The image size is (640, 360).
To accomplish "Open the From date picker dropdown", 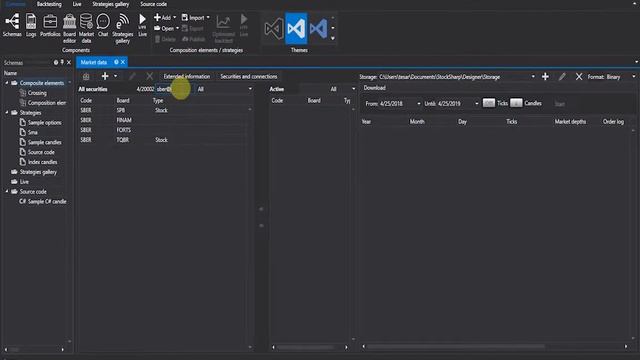I will [x=418, y=104].
